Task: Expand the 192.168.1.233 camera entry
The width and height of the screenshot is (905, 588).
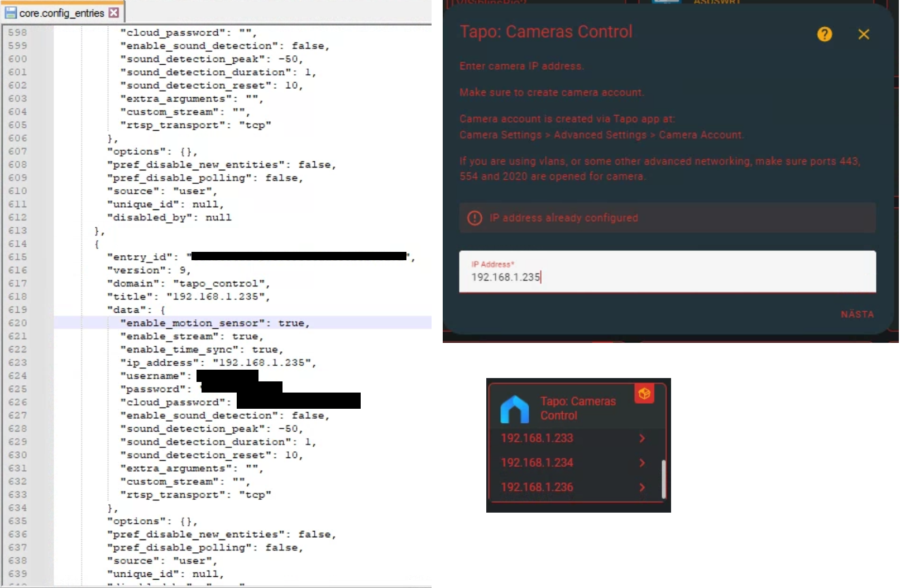Action: pyautogui.click(x=642, y=438)
